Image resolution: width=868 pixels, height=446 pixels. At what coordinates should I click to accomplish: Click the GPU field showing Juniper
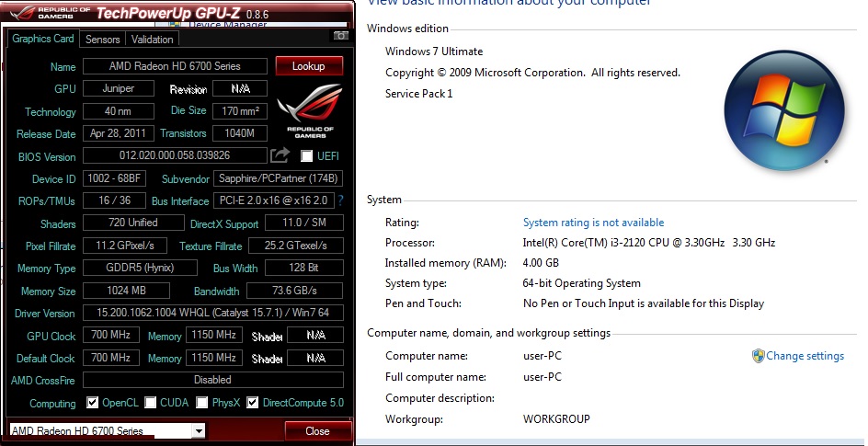tap(119, 88)
